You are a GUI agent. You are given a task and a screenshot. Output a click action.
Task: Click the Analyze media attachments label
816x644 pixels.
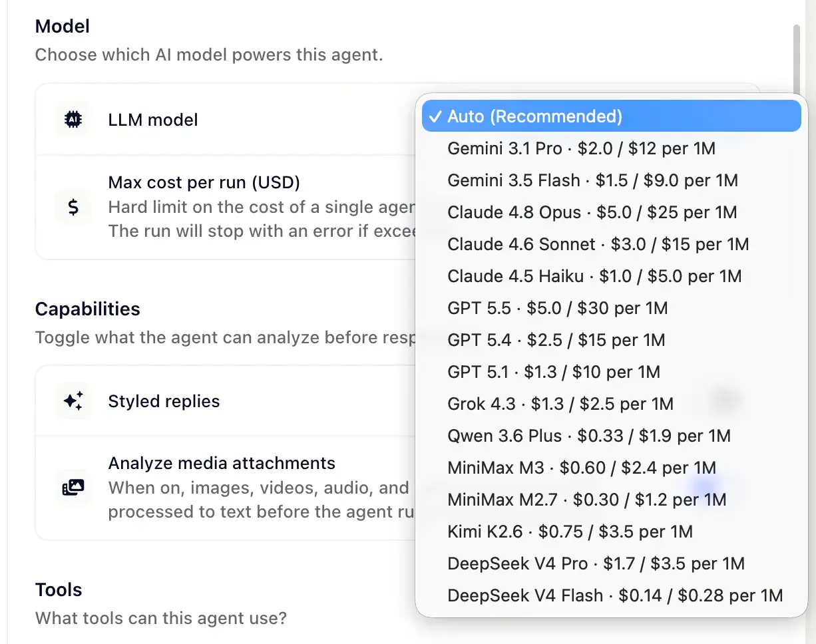point(222,463)
